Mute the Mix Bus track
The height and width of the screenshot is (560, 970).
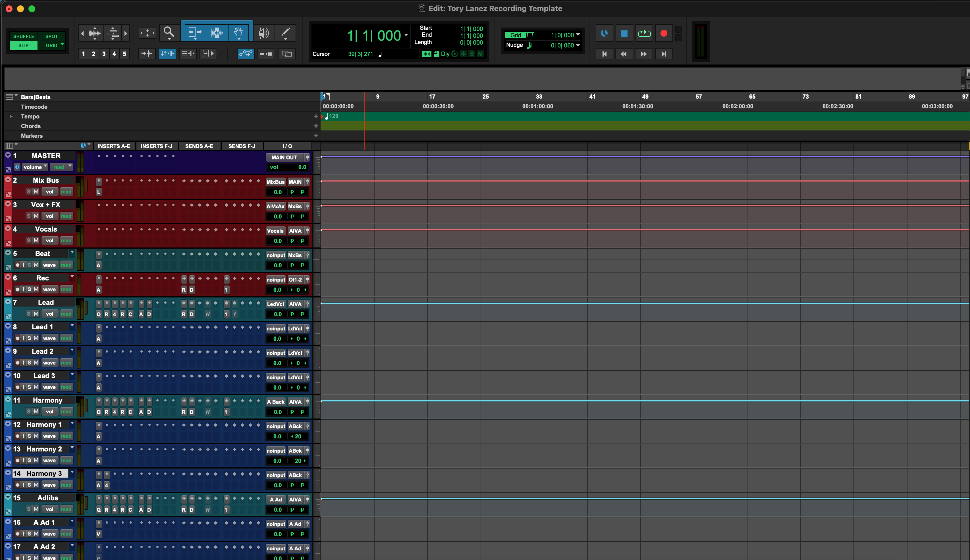click(x=36, y=191)
